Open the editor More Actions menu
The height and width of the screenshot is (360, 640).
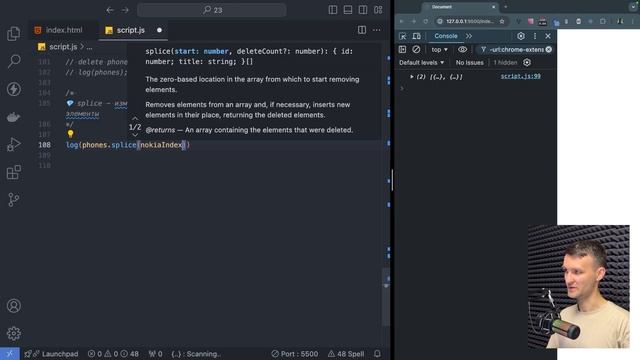pos(376,30)
